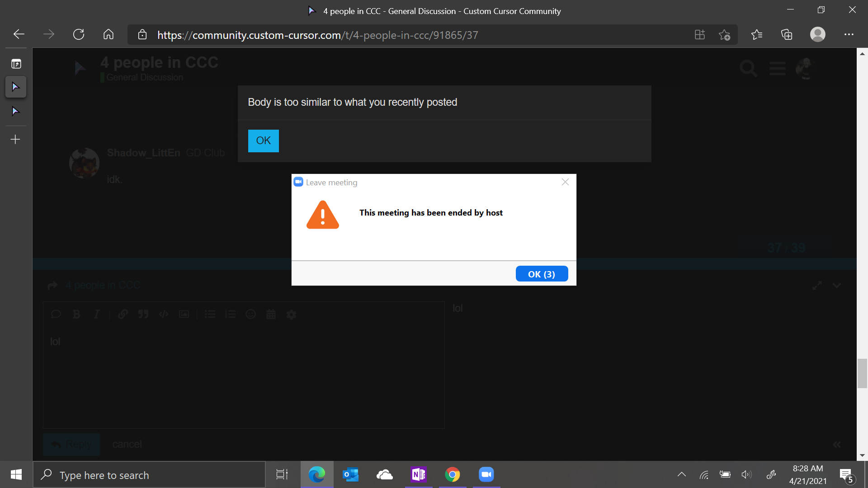Go to browser home page icon
This screenshot has height=488, width=868.
tap(108, 35)
